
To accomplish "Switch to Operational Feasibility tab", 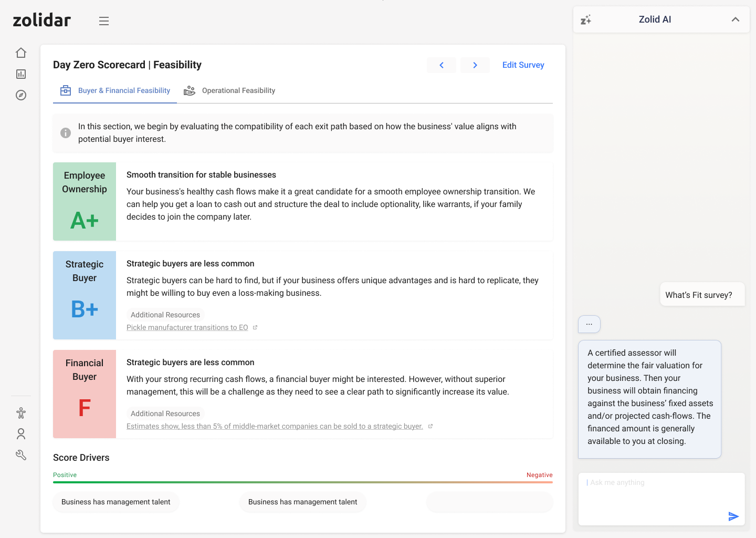I will coord(229,90).
